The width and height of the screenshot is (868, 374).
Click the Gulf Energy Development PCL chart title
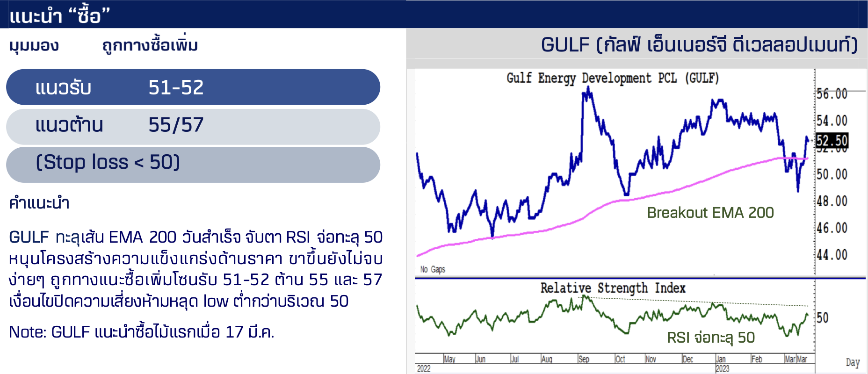[613, 78]
